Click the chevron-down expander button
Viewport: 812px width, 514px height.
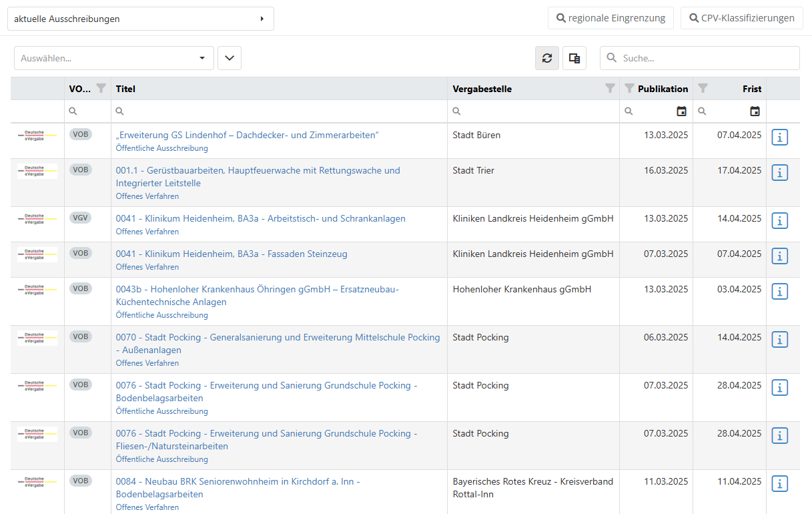coord(230,58)
